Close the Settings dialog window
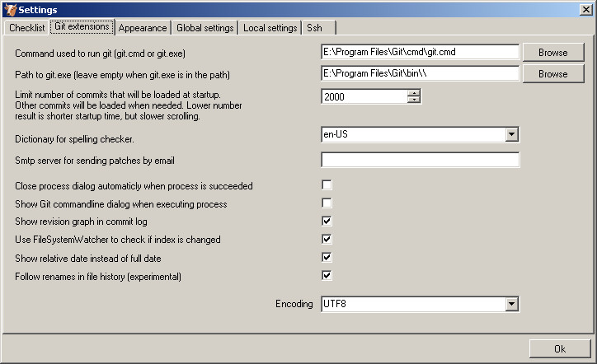 [x=585, y=9]
